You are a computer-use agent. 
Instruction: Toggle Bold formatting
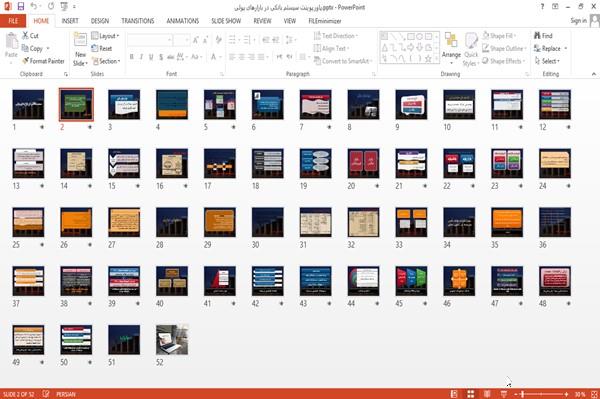click(x=132, y=57)
